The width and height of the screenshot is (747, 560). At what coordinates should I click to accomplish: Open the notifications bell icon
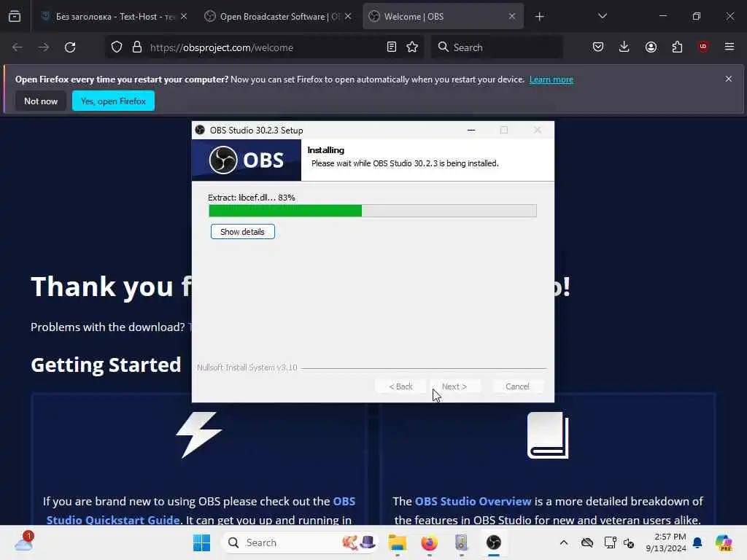point(697,542)
